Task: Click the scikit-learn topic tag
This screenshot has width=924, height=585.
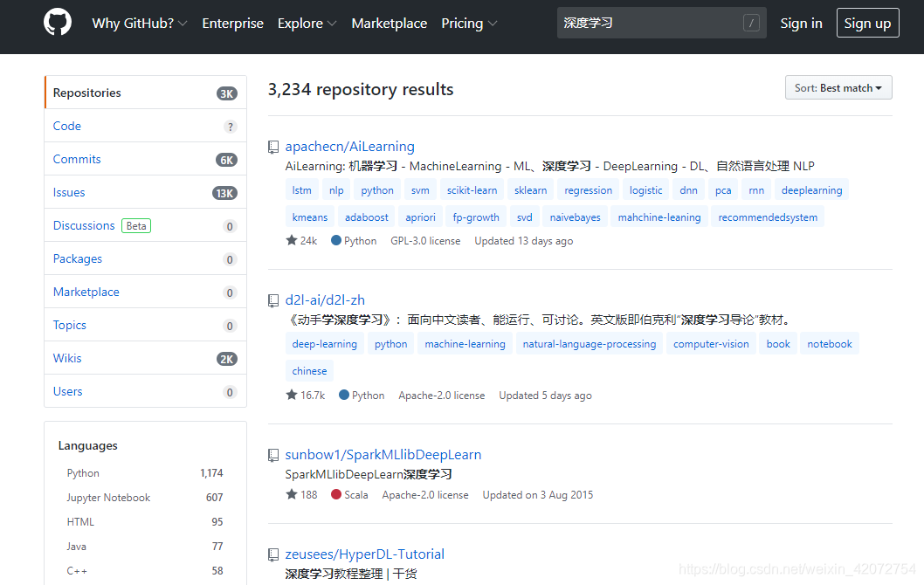Action: point(472,189)
